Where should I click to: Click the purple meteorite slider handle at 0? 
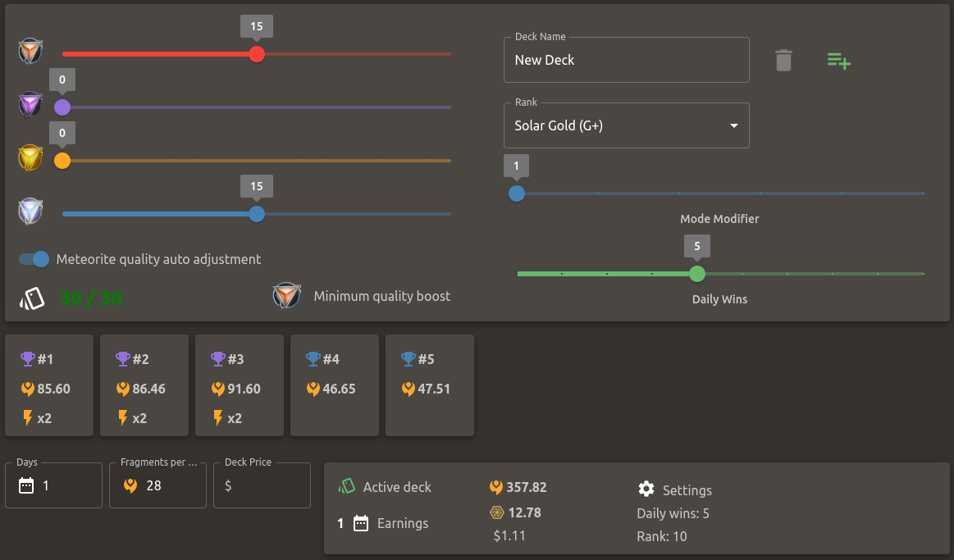click(62, 107)
